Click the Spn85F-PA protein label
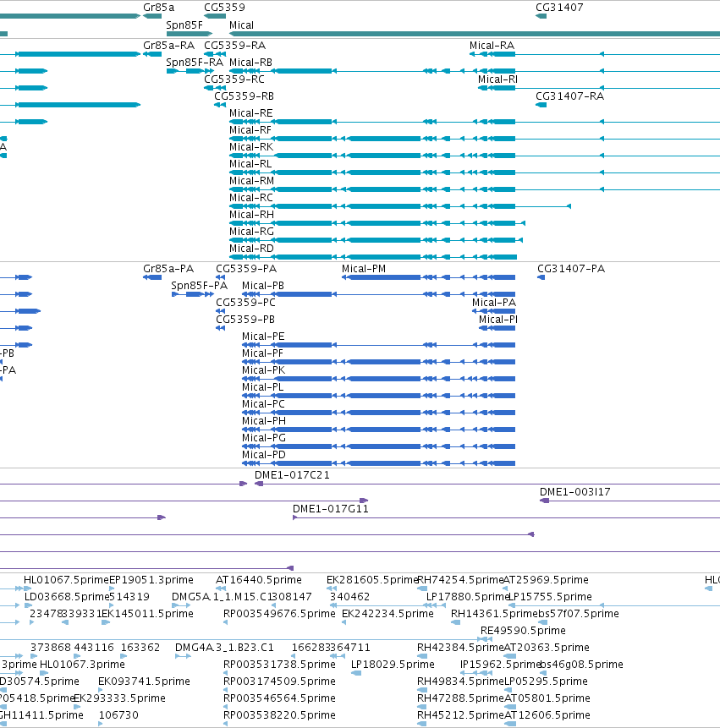The image size is (720, 728). pos(200,286)
